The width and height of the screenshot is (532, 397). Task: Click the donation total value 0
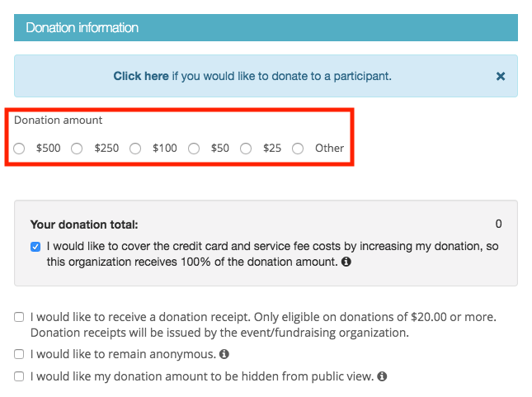point(498,224)
